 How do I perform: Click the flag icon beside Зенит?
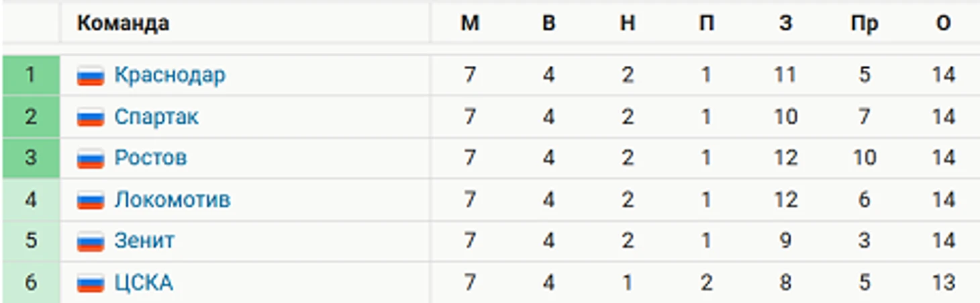click(90, 241)
